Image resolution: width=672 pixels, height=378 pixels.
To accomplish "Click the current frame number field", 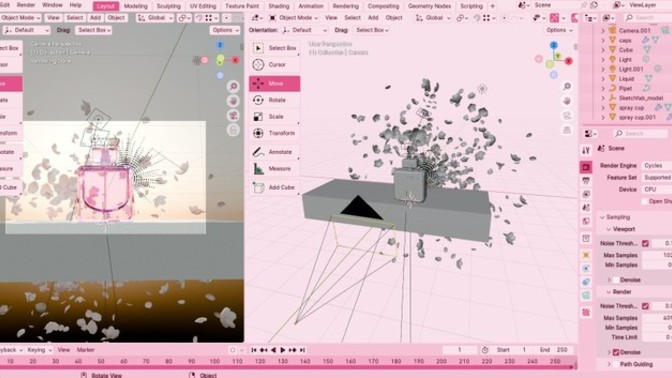I will click(459, 350).
